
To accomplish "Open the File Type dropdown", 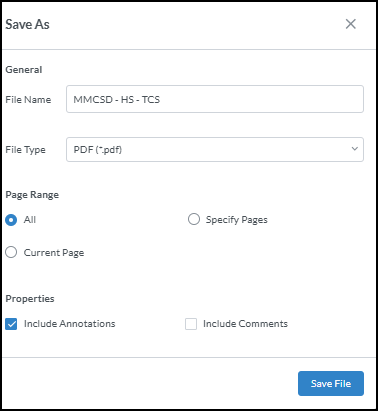I will coord(215,149).
